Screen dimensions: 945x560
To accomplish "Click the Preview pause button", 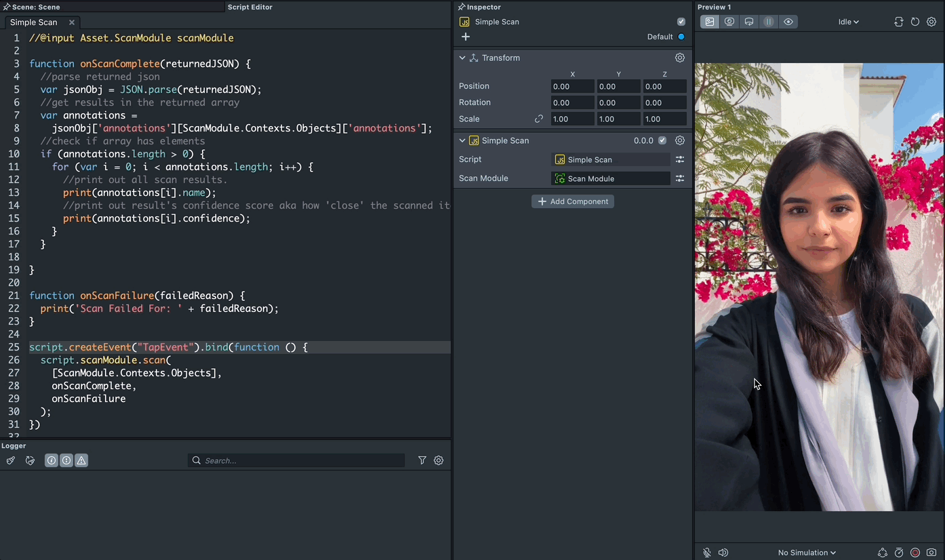I will [x=768, y=22].
